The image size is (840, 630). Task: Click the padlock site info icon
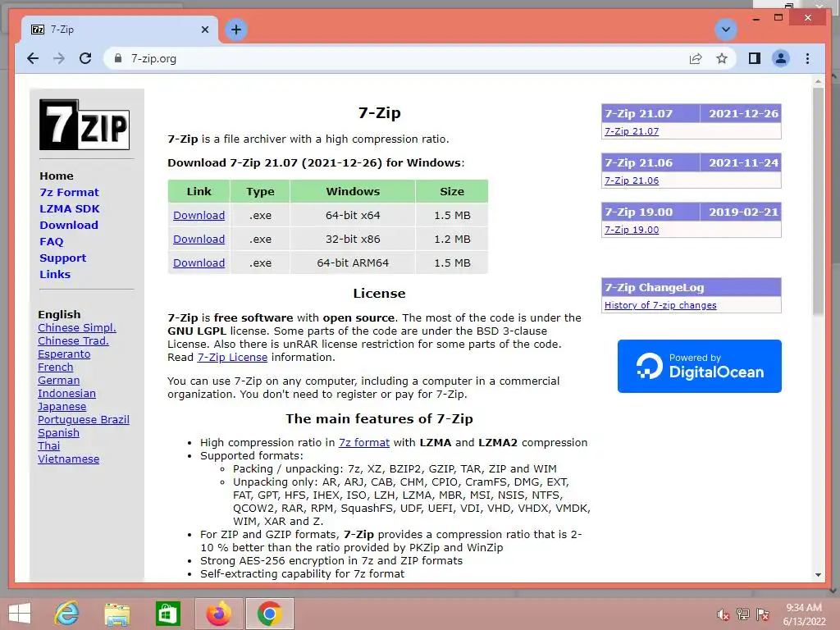118,58
